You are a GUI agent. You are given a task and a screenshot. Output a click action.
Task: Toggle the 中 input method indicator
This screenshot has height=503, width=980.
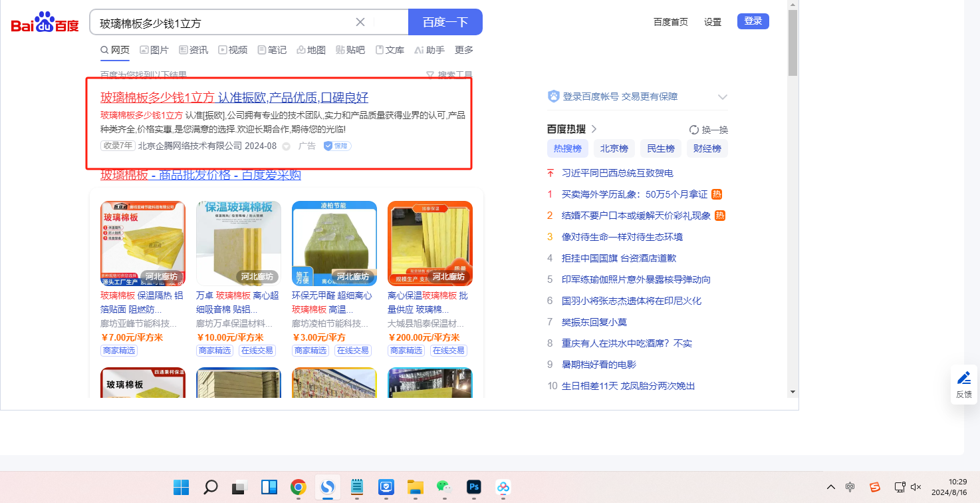pos(850,487)
